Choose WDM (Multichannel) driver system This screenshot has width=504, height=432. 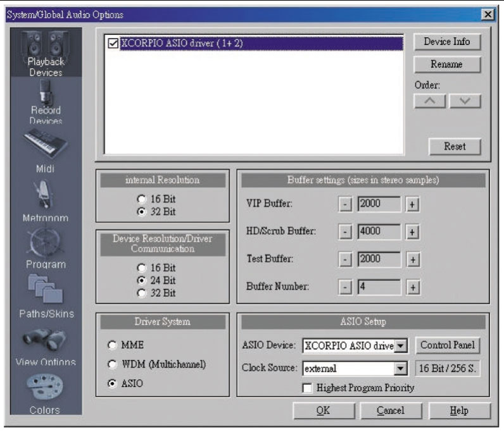[112, 364]
